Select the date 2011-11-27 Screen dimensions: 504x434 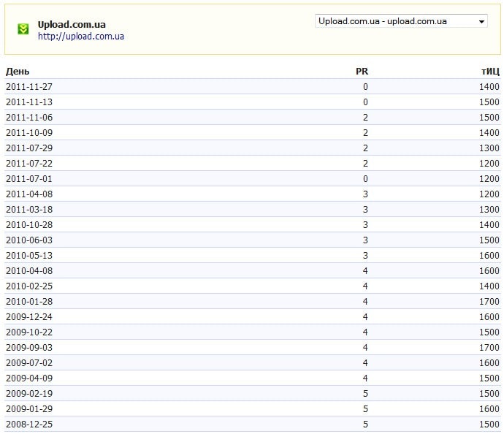pos(29,87)
